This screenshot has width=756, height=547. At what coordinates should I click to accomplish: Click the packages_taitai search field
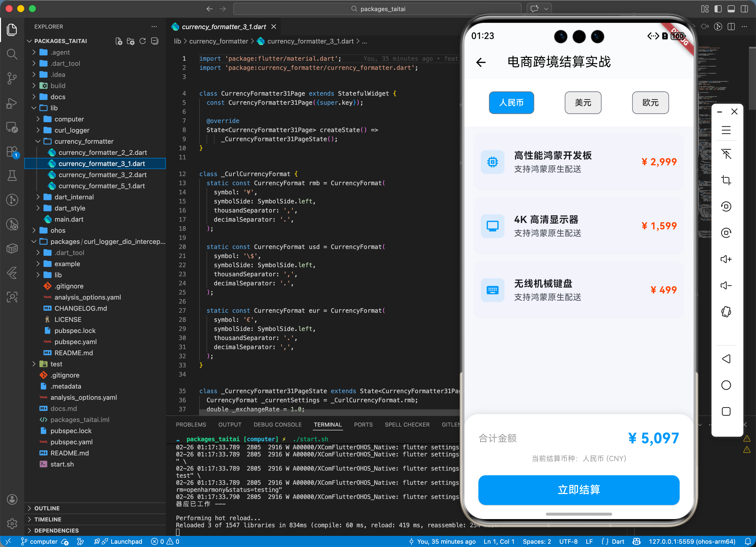point(377,9)
